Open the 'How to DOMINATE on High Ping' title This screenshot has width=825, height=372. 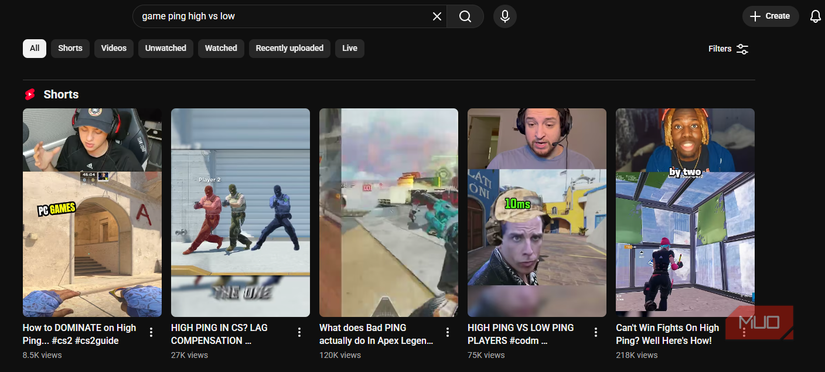point(79,334)
